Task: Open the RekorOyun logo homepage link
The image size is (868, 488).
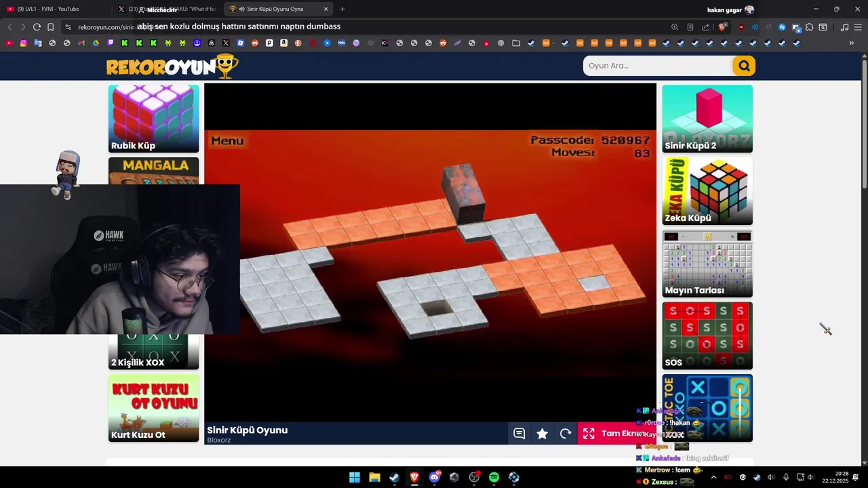Action: pyautogui.click(x=172, y=66)
